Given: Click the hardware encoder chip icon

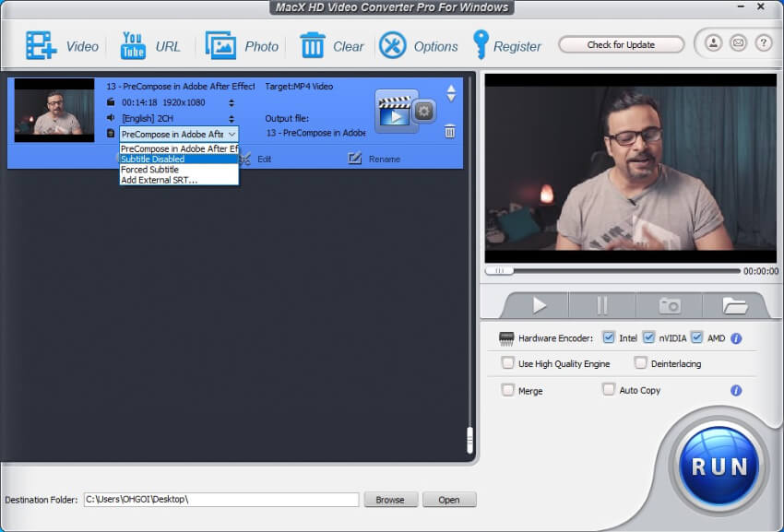Looking at the screenshot, I should (506, 338).
